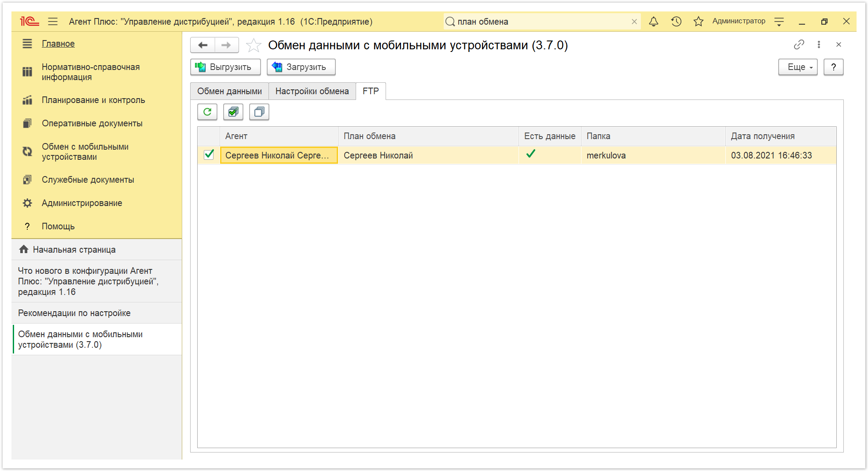This screenshot has width=868, height=471.
Task: Sort by План обмена column header
Action: 428,136
